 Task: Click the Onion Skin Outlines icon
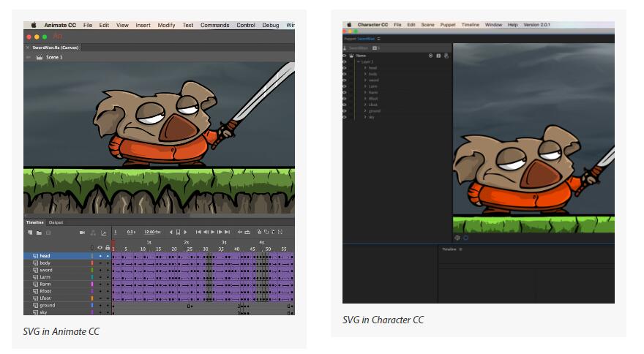coord(266,232)
